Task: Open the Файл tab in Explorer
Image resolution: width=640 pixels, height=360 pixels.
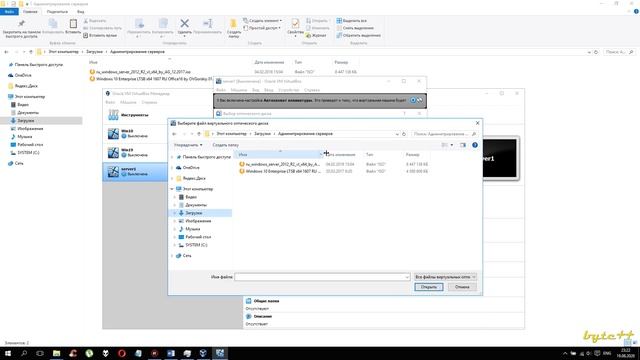Action: (9, 11)
